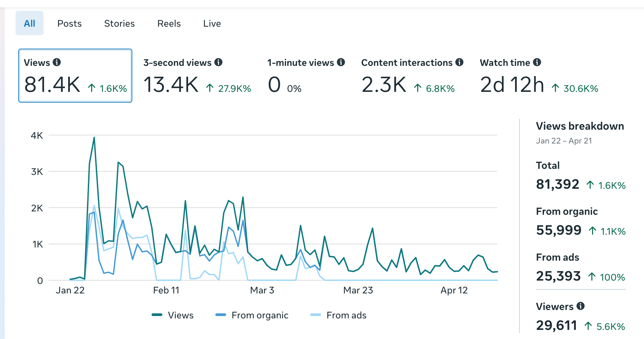Viewport: 644px width, 339px height.
Task: Click the 5.6K% increase beside Viewers
Action: tap(605, 327)
